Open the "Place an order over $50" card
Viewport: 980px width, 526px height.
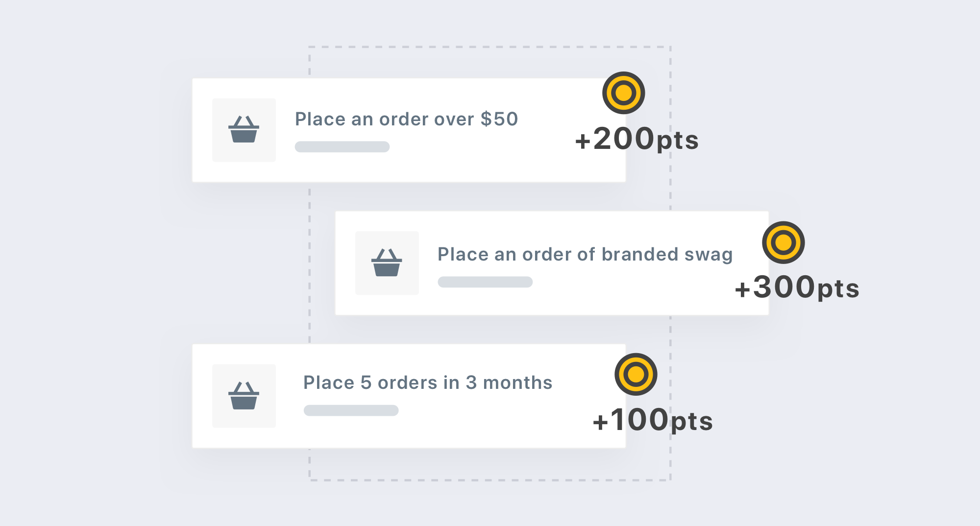point(409,130)
